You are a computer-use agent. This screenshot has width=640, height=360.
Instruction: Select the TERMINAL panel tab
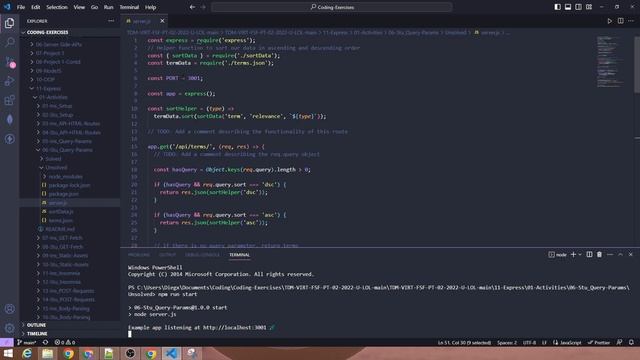pyautogui.click(x=239, y=255)
